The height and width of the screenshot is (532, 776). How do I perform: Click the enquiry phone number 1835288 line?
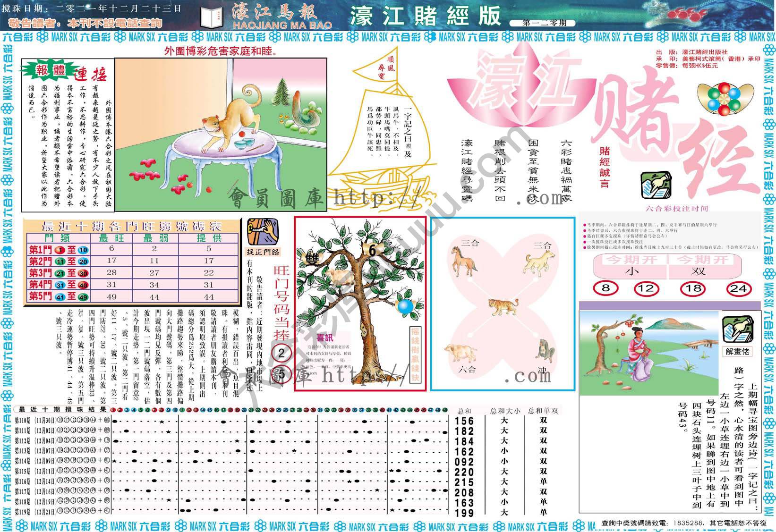pyautogui.click(x=684, y=523)
